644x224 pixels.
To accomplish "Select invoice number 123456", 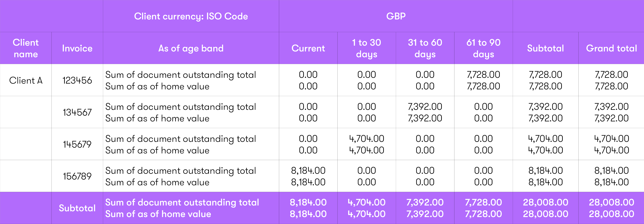I will pyautogui.click(x=77, y=80).
